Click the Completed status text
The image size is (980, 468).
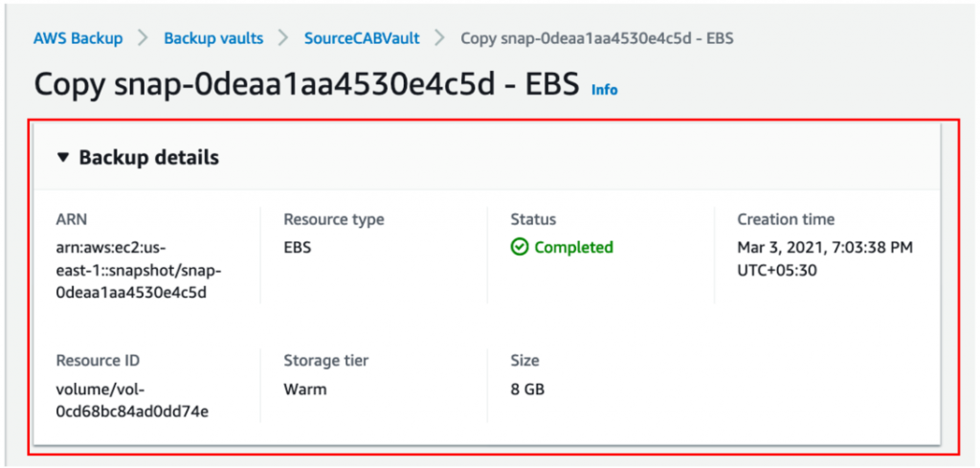(x=574, y=248)
